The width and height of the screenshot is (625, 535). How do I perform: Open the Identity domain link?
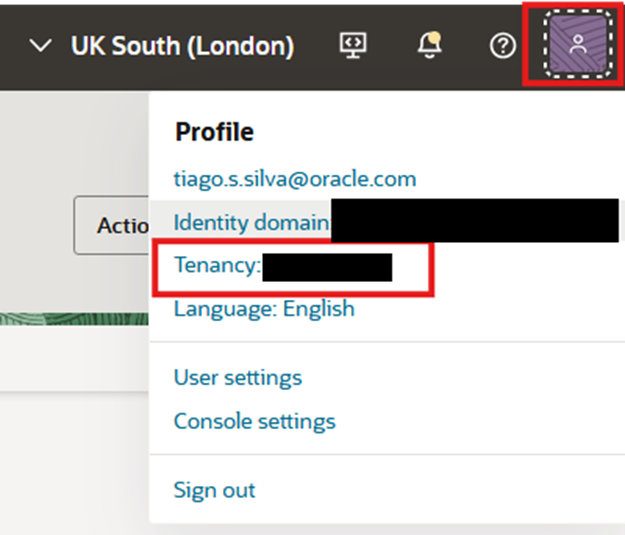[x=251, y=222]
